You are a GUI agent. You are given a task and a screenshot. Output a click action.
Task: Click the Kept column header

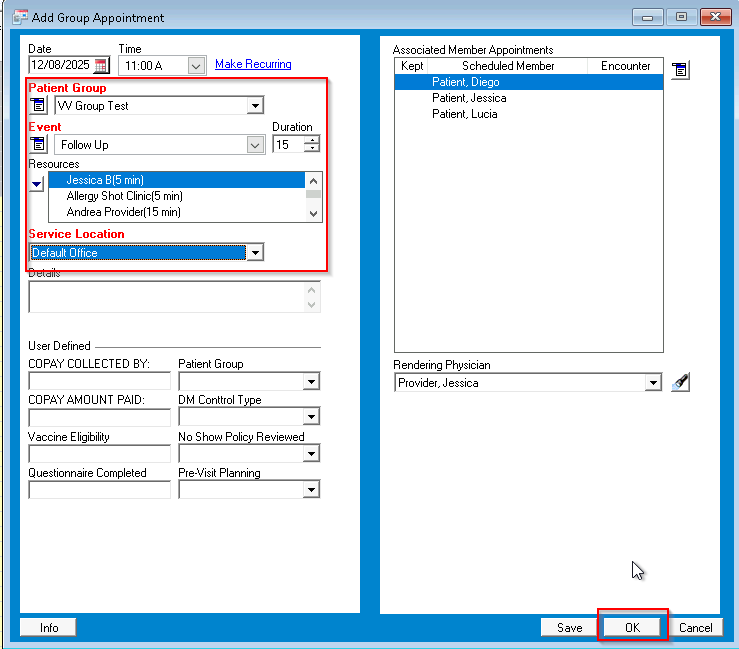[x=411, y=66]
